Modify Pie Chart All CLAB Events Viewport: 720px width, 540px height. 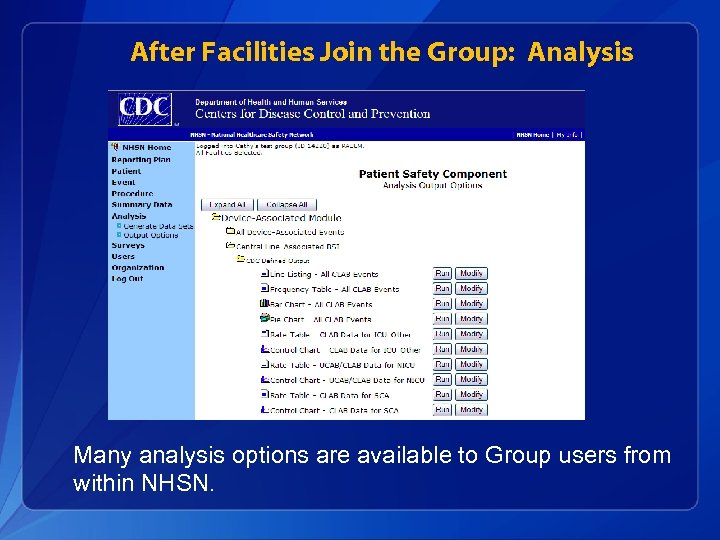471,319
